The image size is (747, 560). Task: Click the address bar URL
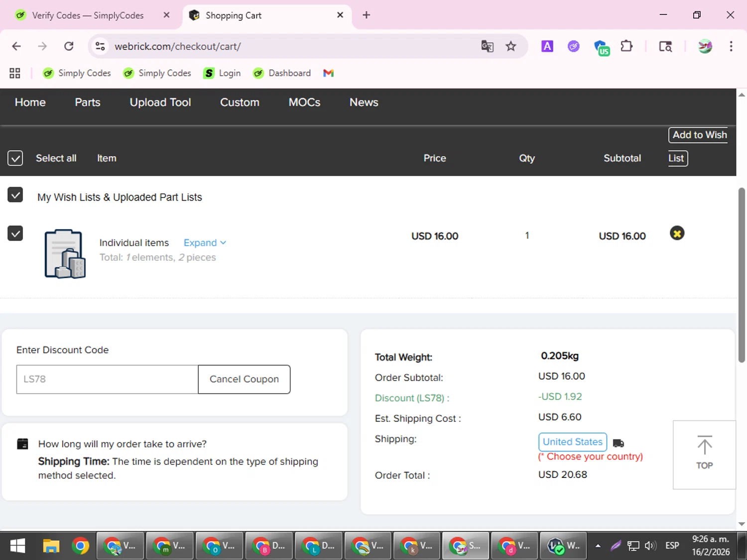click(x=178, y=46)
